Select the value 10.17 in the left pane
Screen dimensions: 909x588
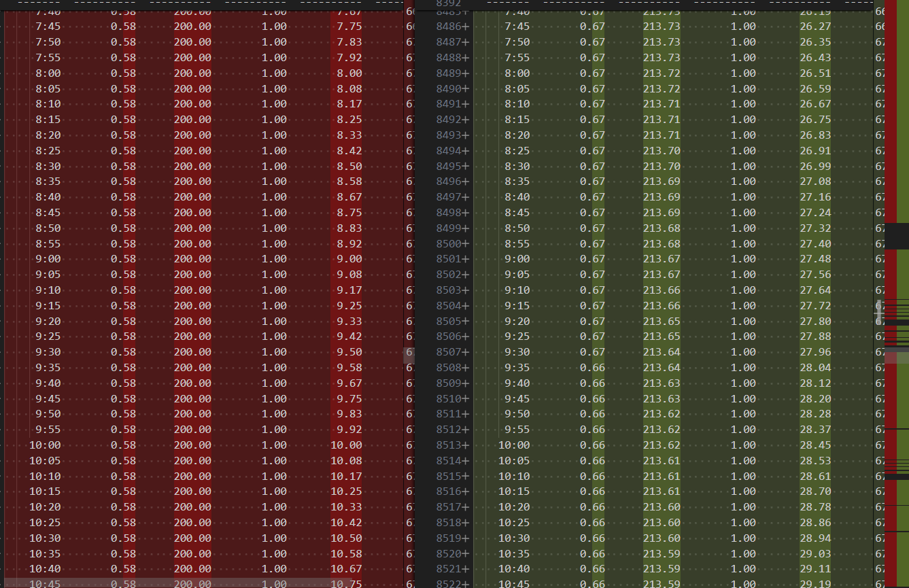tap(347, 477)
